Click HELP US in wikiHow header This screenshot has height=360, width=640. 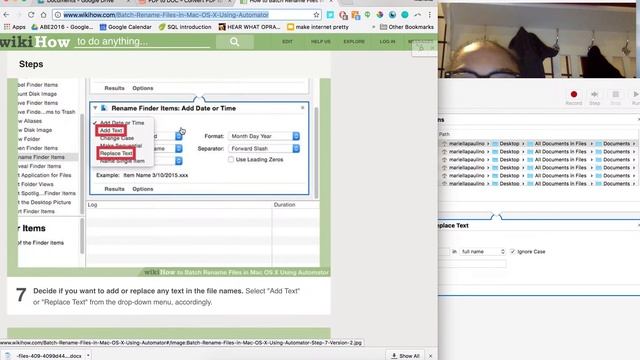(x=321, y=42)
